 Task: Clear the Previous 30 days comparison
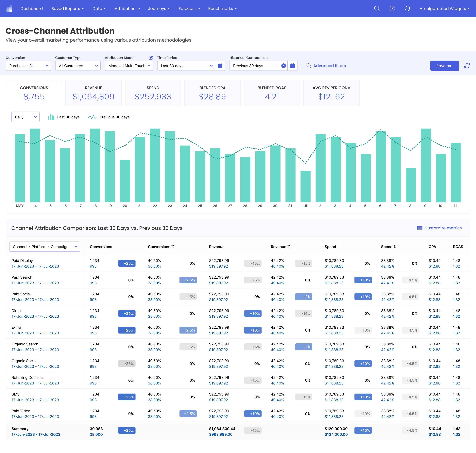tap(284, 66)
